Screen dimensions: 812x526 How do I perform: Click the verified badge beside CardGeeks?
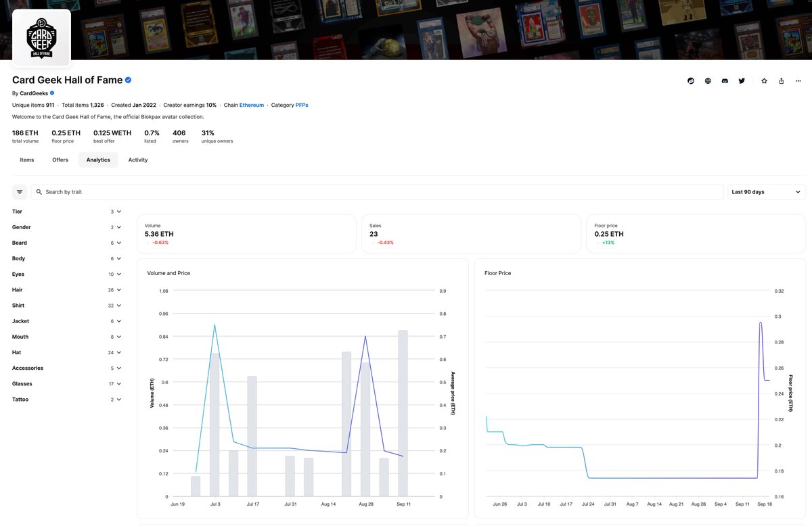(52, 93)
